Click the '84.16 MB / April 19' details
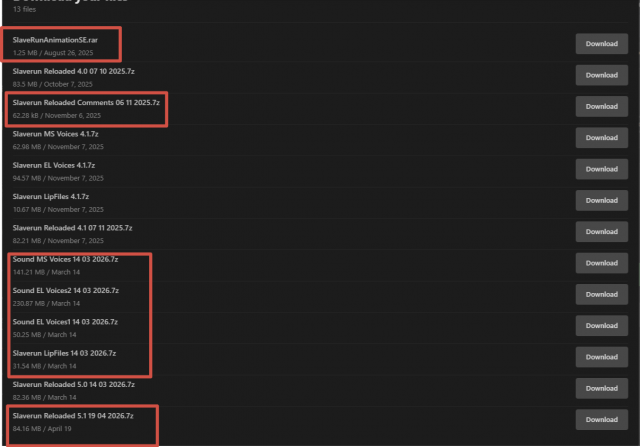This screenshot has width=640, height=447. pos(42,429)
